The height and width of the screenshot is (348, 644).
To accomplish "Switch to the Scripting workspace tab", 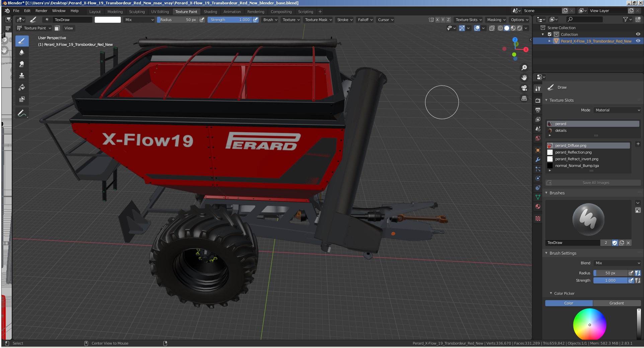I will point(306,12).
